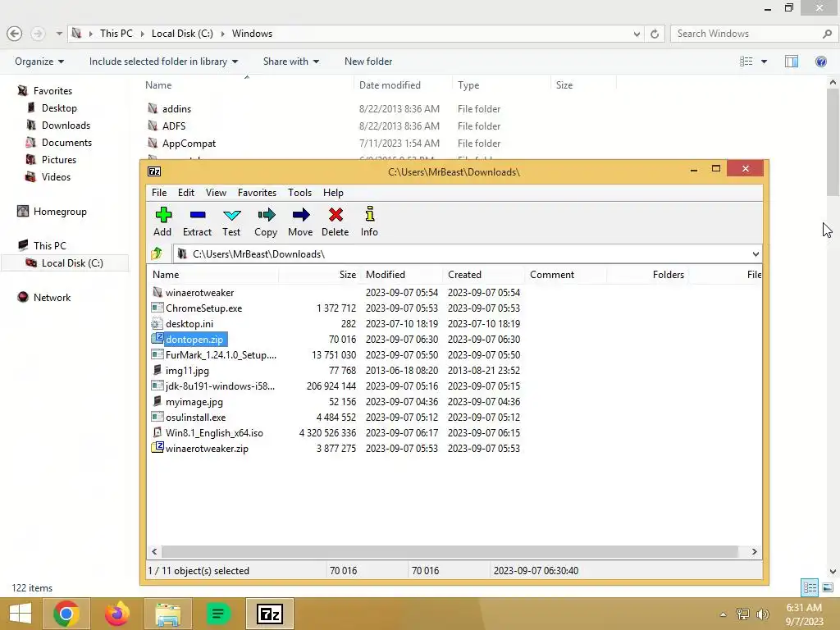Screen dimensions: 840x630
Task: Switch to large thumbnails view icon
Action: [x=828, y=588]
